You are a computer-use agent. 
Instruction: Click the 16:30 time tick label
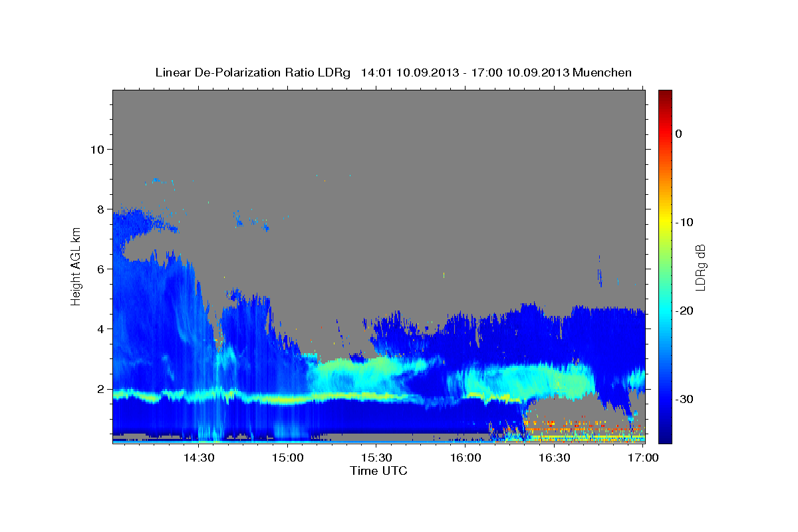point(555,458)
